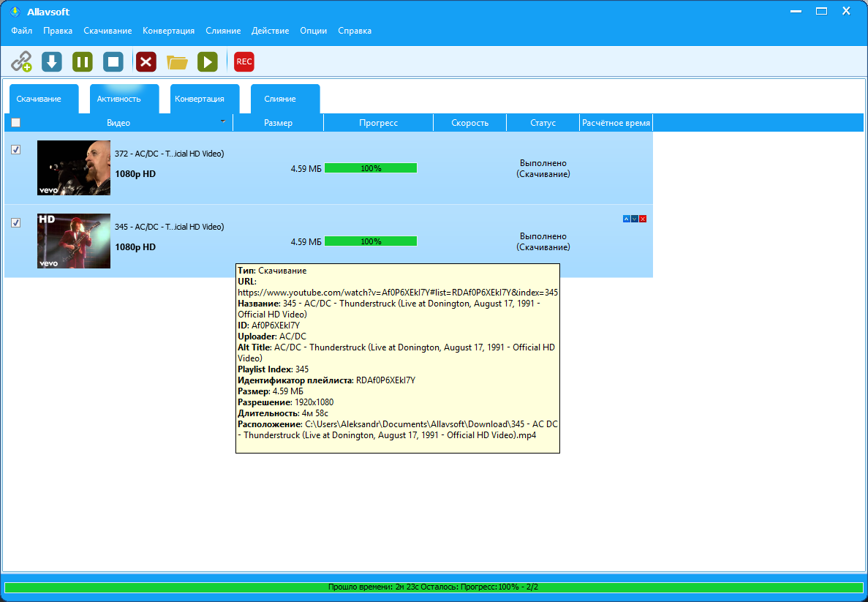This screenshot has width=868, height=602.
Task: Sort by the Размер column header
Action: [279, 122]
